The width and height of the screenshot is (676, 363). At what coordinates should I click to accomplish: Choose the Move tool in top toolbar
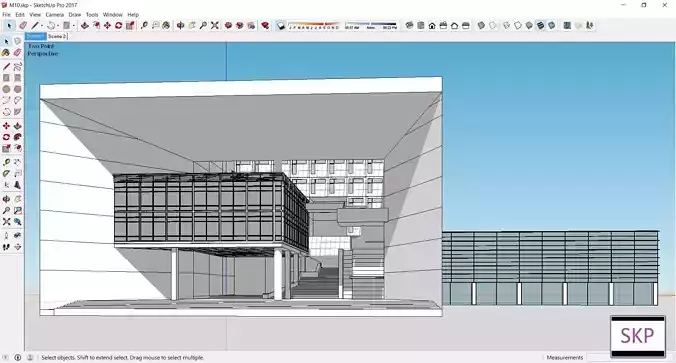(x=107, y=26)
